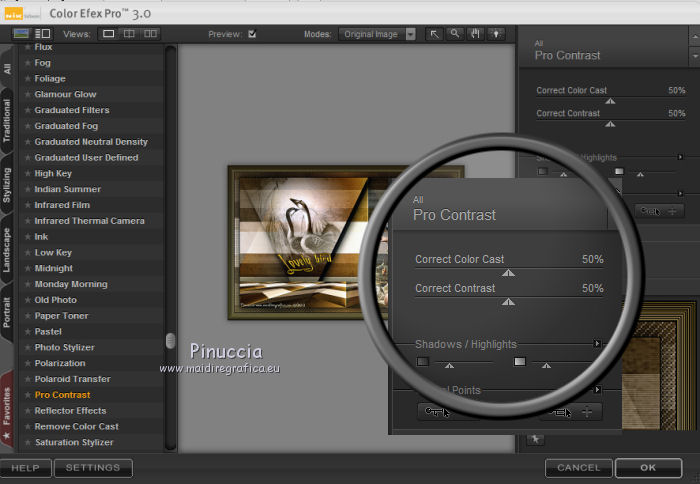
Task: Toggle favorite star next to Glamour Glow
Action: 28,95
